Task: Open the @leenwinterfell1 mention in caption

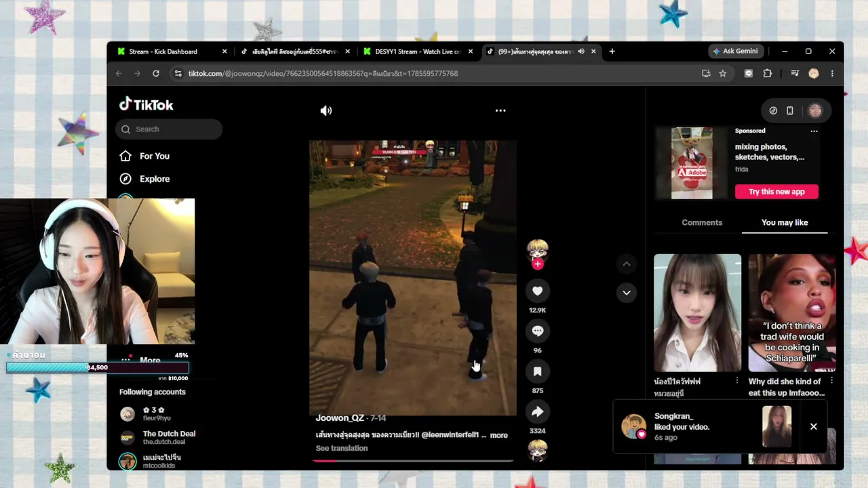Action: coord(450,435)
